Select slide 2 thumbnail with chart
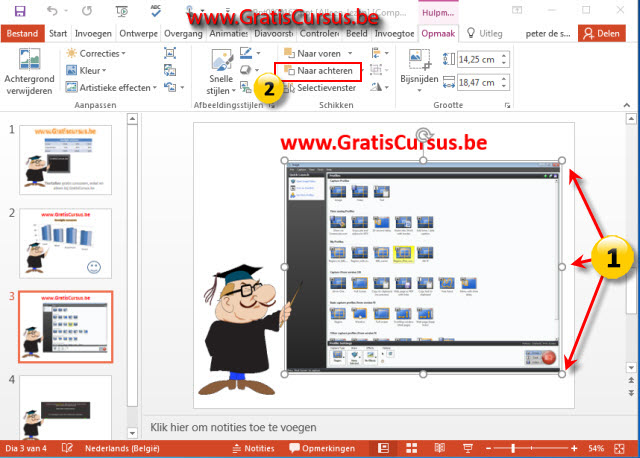 point(65,243)
